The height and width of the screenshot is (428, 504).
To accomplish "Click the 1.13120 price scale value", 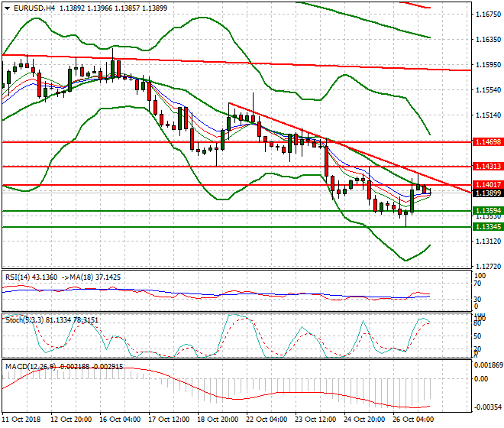I will tap(488, 242).
